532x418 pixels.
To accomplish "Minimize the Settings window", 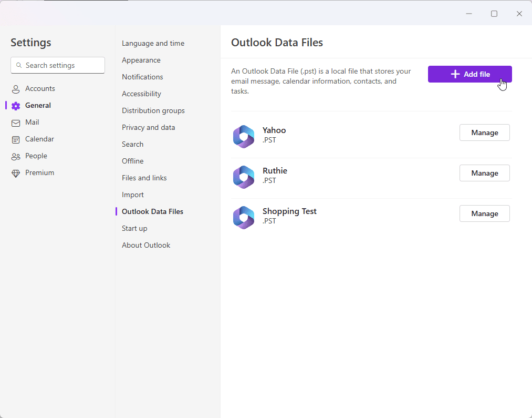I will 469,14.
